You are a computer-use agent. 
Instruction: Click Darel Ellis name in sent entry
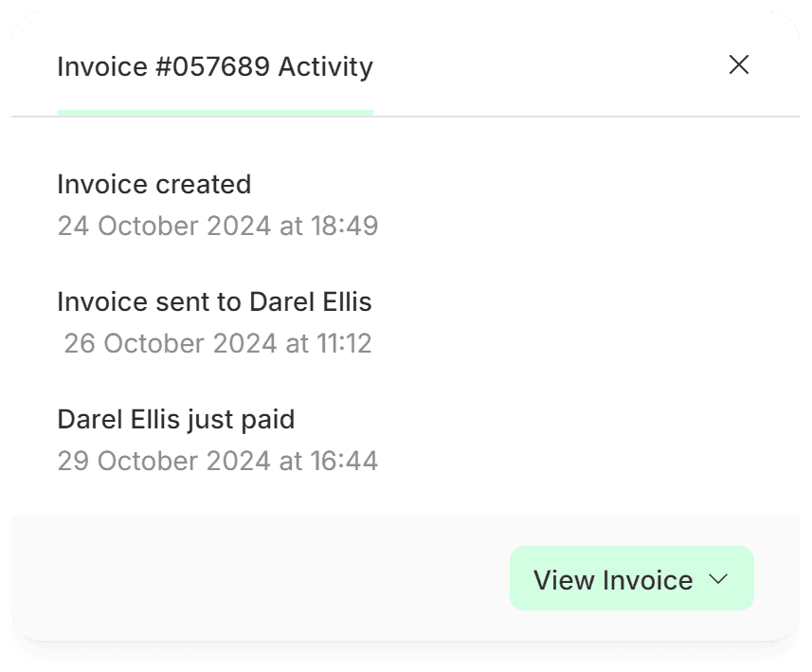(311, 302)
